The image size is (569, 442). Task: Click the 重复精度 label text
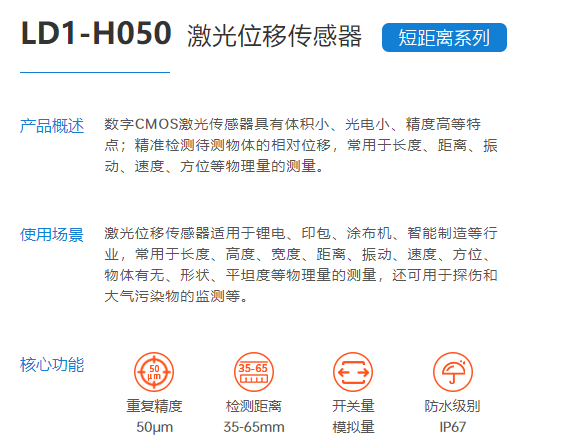[x=154, y=406]
